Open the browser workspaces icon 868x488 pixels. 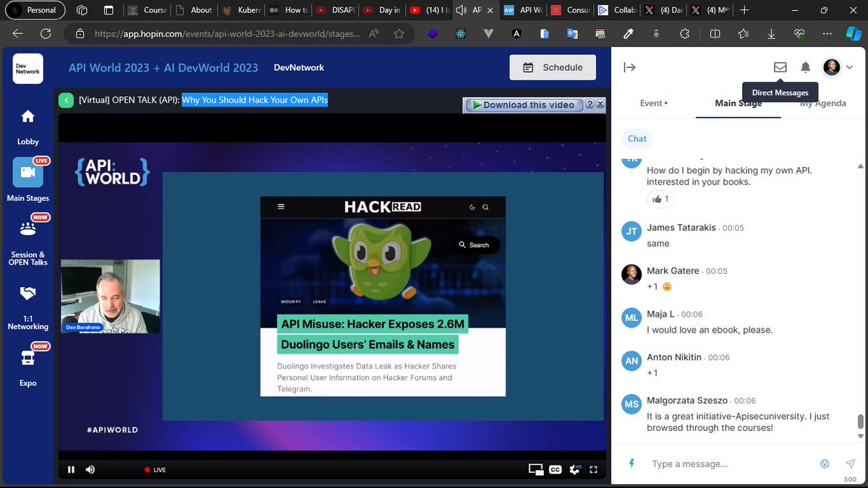pos(82,10)
